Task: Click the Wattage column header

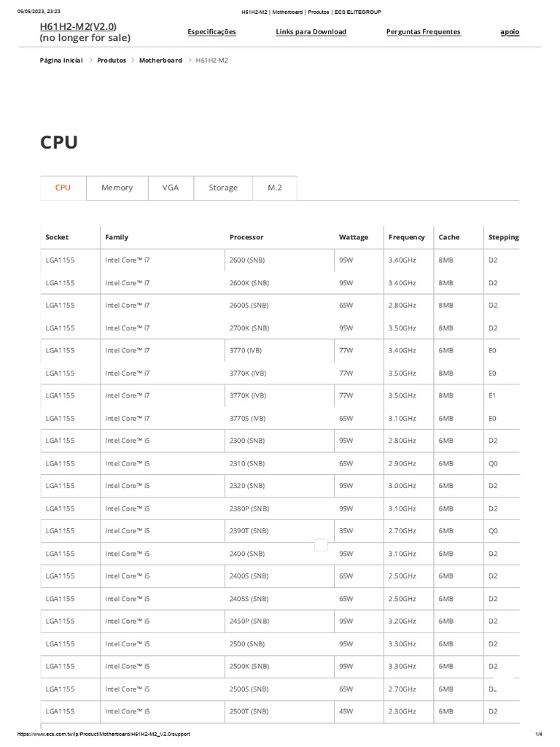Action: point(354,237)
